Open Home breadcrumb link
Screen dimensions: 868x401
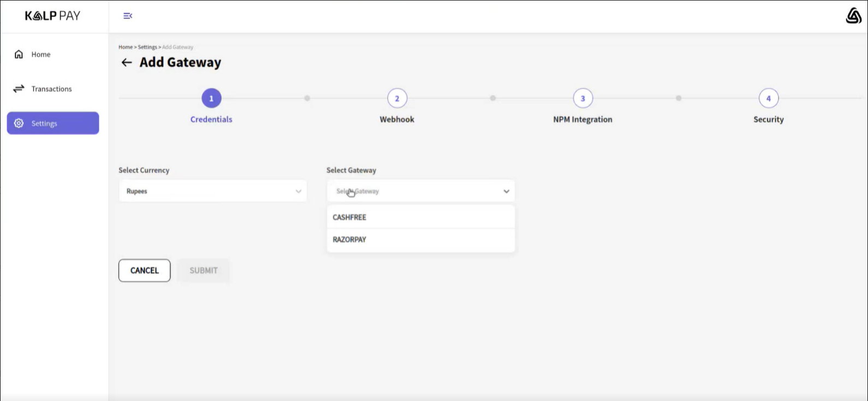pos(126,48)
